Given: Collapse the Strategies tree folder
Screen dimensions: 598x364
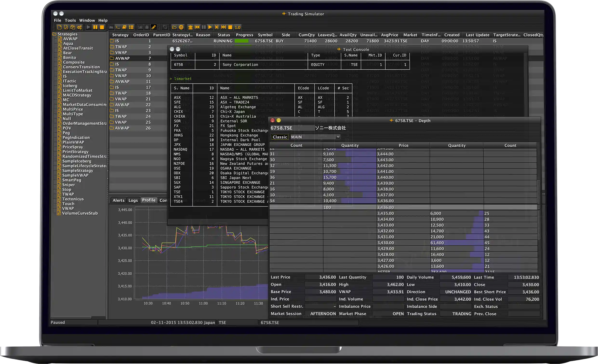Looking at the screenshot, I should pyautogui.click(x=55, y=34).
